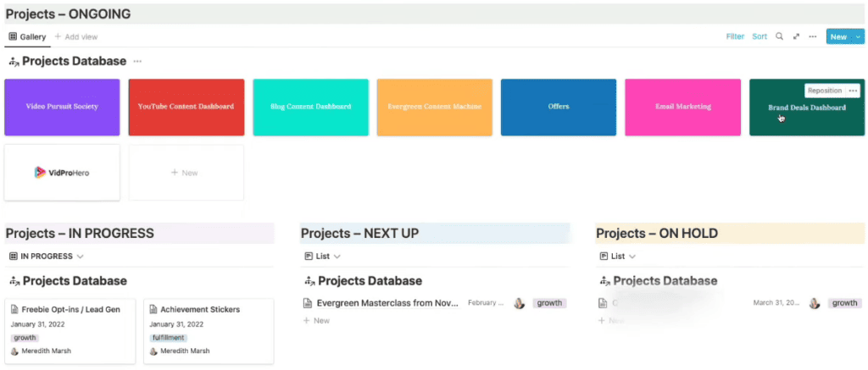
Task: Click page icon of Freebie Opt-ins / Lead Gen
Action: pyautogui.click(x=14, y=310)
